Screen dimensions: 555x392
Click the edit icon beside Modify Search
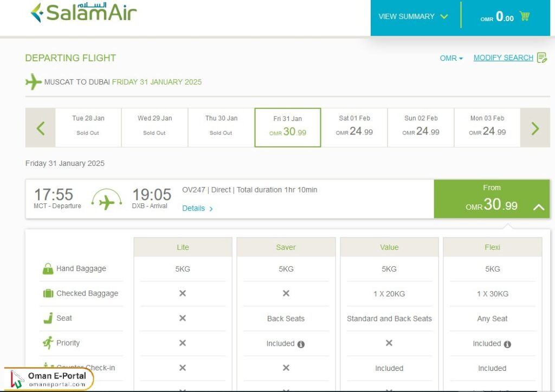[541, 57]
